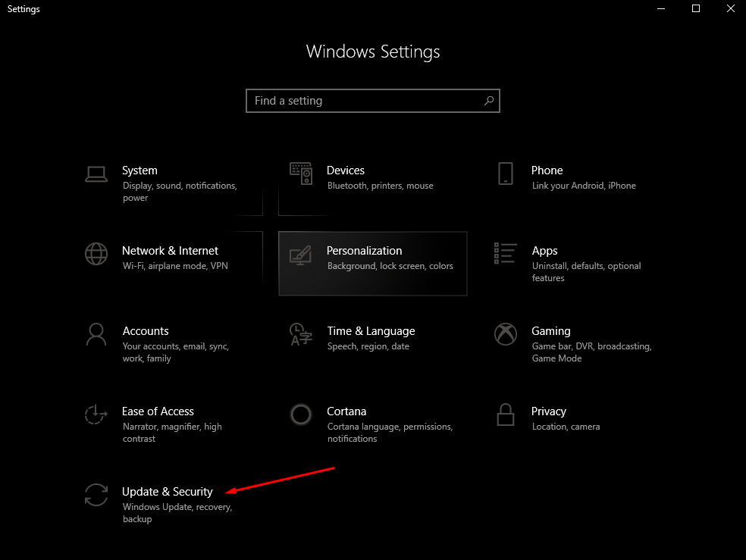The image size is (746, 560).
Task: Focus the Find a setting search box
Action: tap(364, 101)
